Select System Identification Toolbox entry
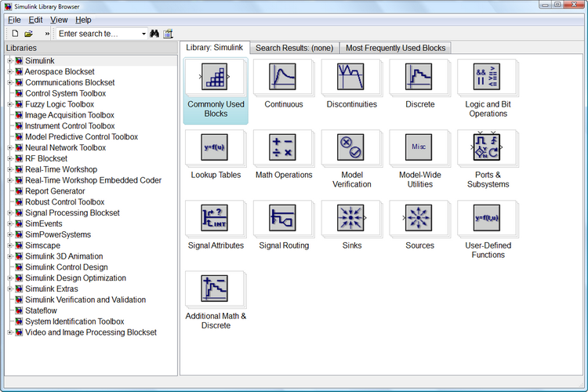 point(74,322)
